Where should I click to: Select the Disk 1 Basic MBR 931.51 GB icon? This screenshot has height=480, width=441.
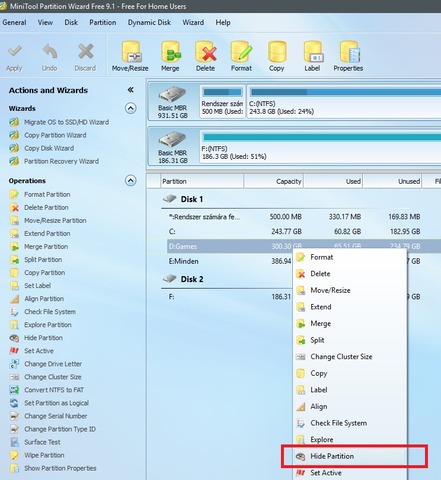point(172,94)
